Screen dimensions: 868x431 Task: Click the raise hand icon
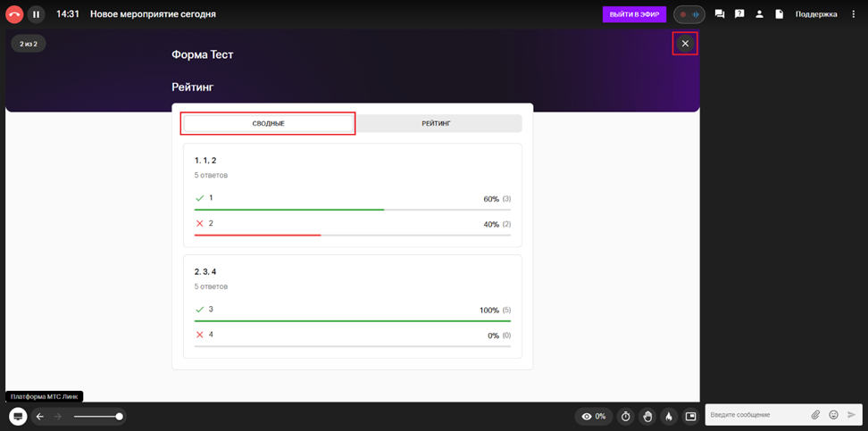pos(647,416)
